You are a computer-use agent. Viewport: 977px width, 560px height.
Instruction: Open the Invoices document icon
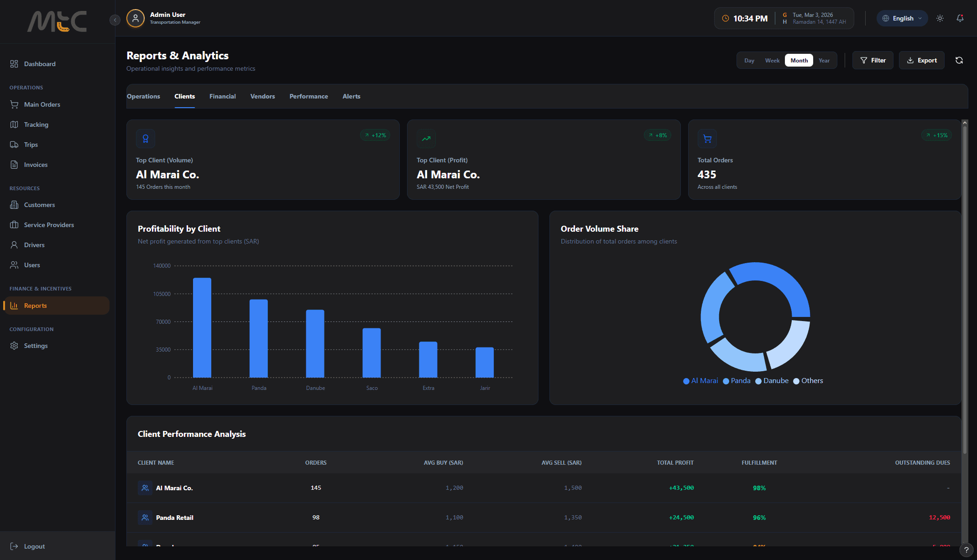(14, 165)
